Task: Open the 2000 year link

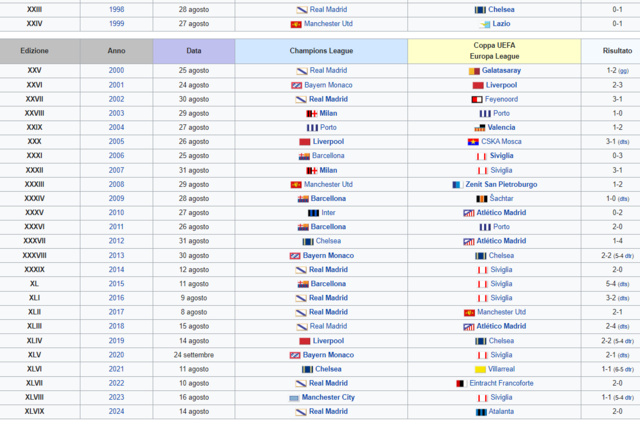Action: pos(116,70)
